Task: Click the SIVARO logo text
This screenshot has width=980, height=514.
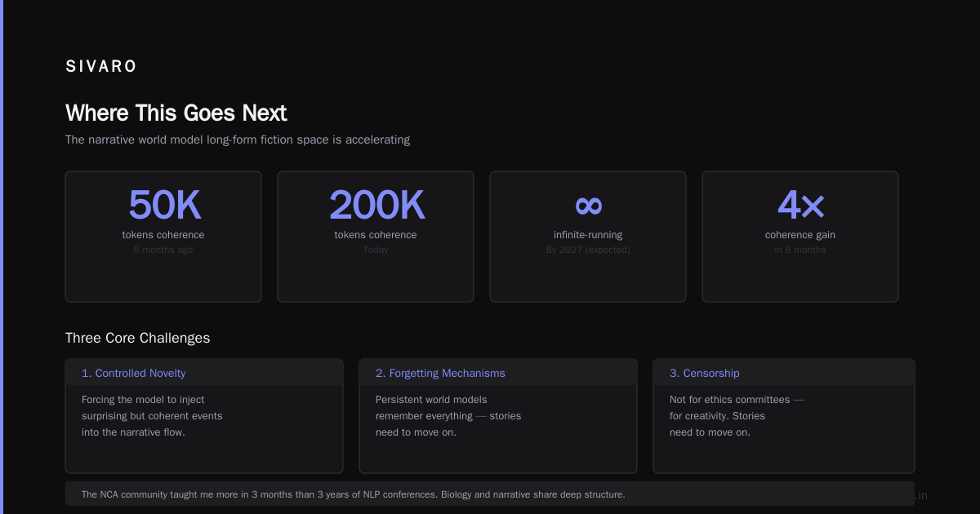Action: coord(101,67)
